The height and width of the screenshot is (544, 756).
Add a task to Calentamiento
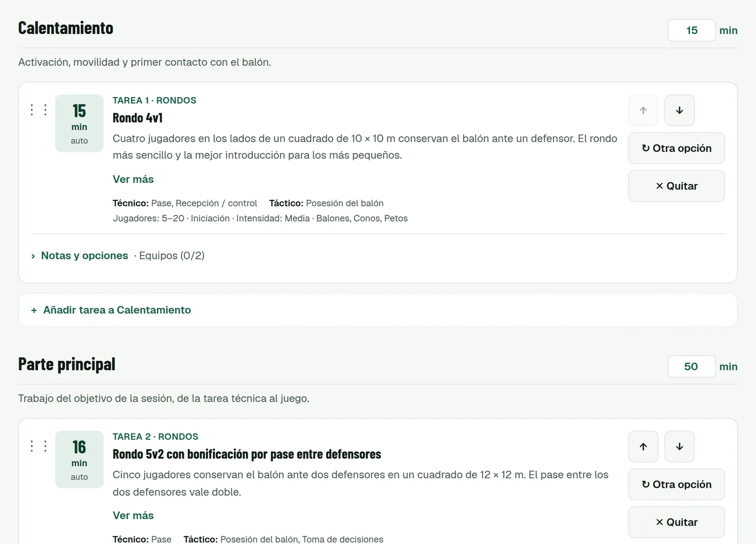click(378, 310)
